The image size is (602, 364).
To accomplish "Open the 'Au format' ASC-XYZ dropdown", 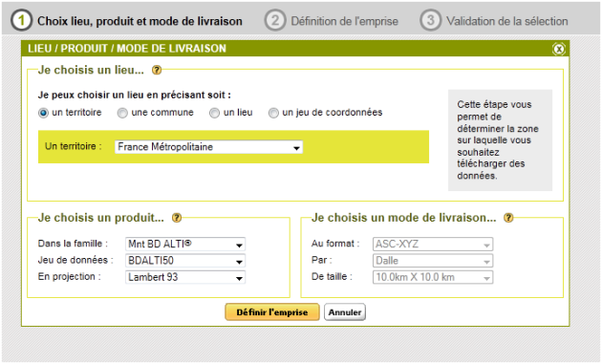I will tap(433, 245).
